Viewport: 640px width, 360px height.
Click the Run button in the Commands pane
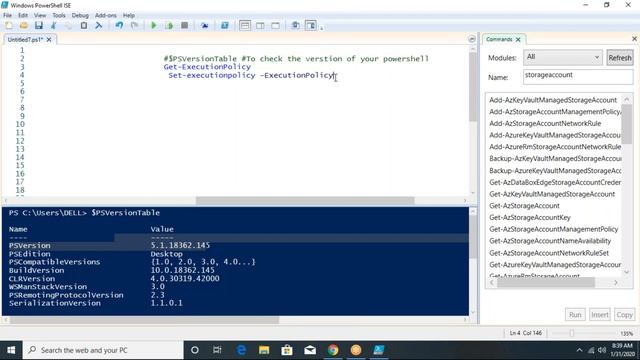tap(575, 315)
